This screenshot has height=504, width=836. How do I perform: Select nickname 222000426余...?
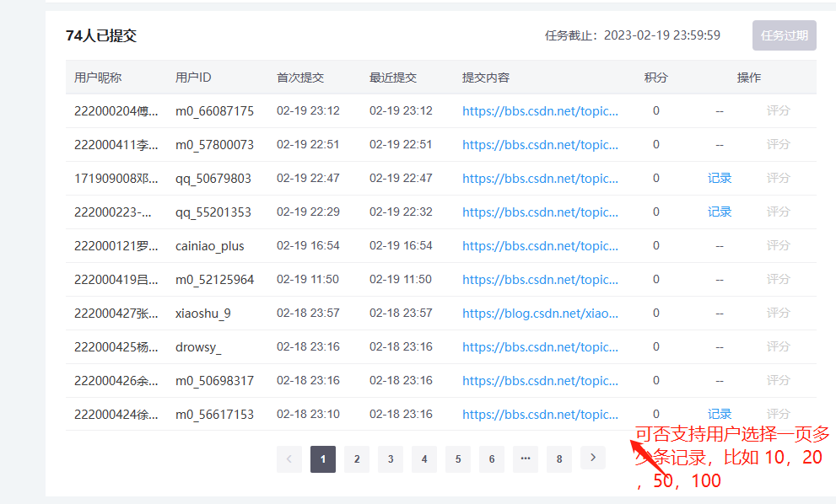(x=116, y=381)
